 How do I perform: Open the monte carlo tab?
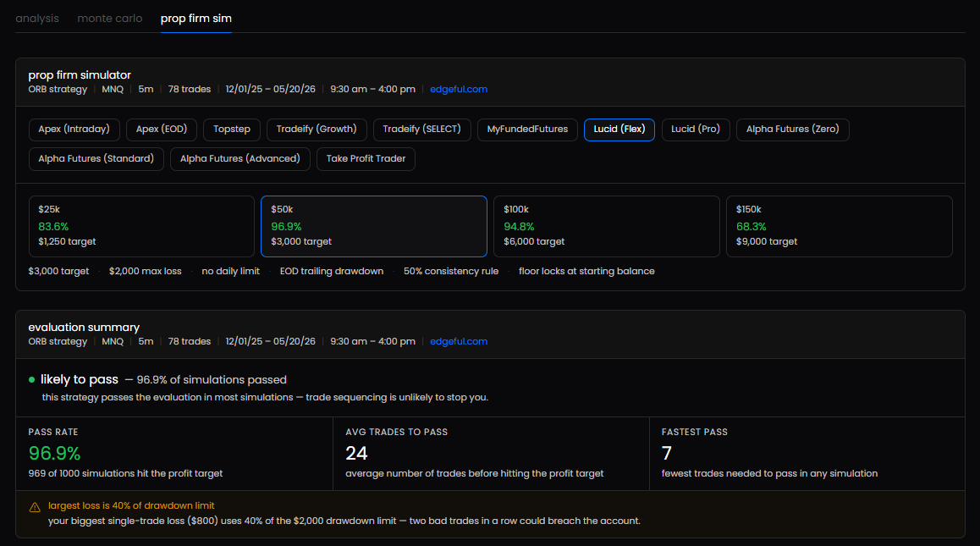109,19
